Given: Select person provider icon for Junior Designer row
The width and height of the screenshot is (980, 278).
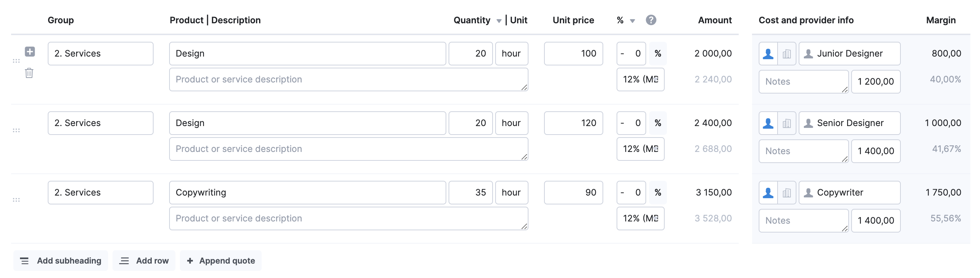Looking at the screenshot, I should tap(768, 54).
